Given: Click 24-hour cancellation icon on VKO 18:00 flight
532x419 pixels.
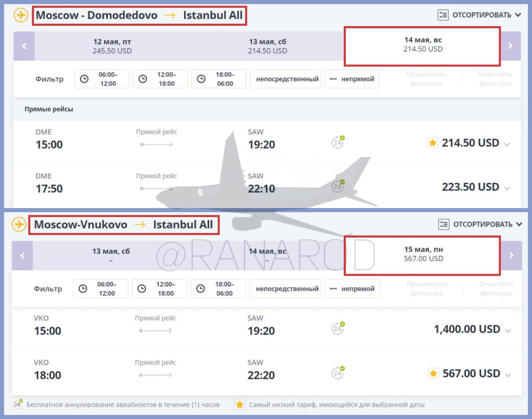Looking at the screenshot, I should point(337,373).
